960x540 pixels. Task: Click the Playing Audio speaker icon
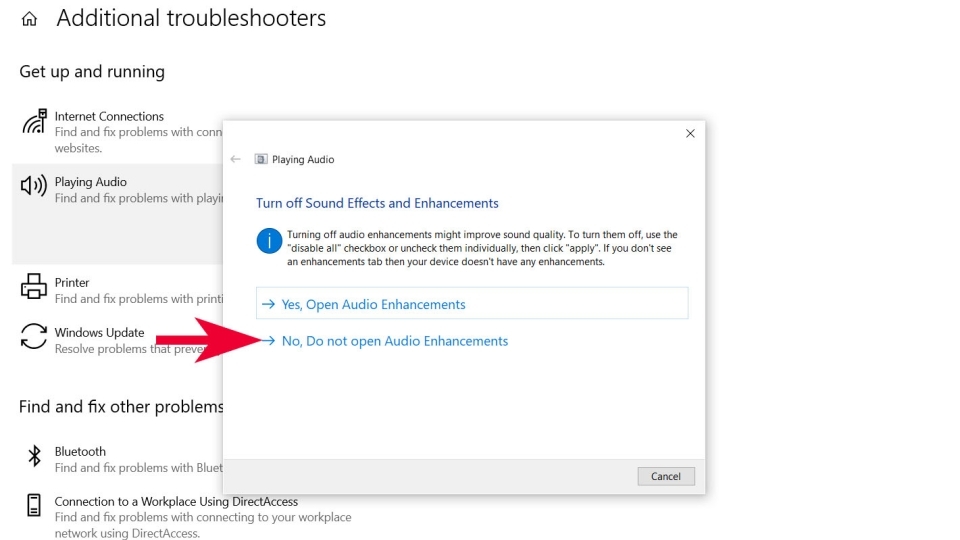point(34,185)
